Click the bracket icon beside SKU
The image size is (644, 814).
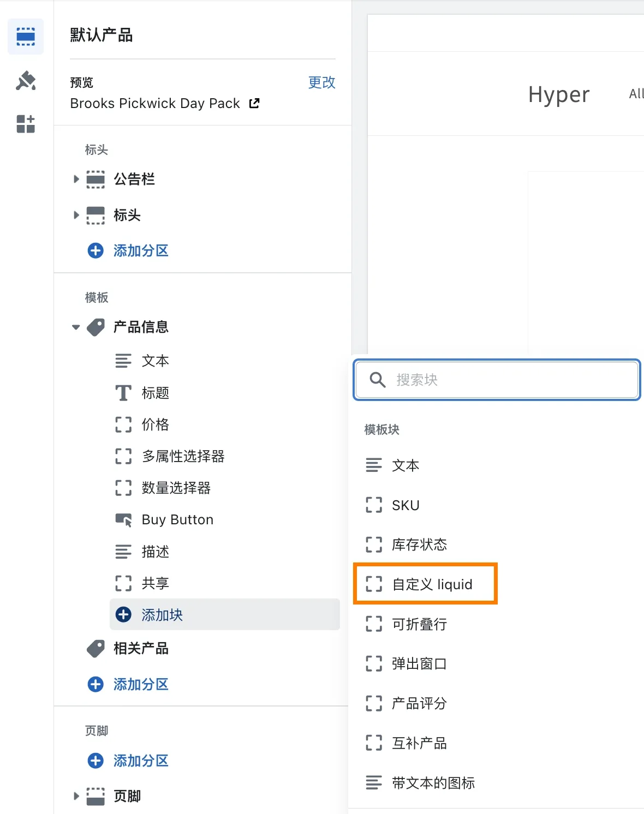374,505
